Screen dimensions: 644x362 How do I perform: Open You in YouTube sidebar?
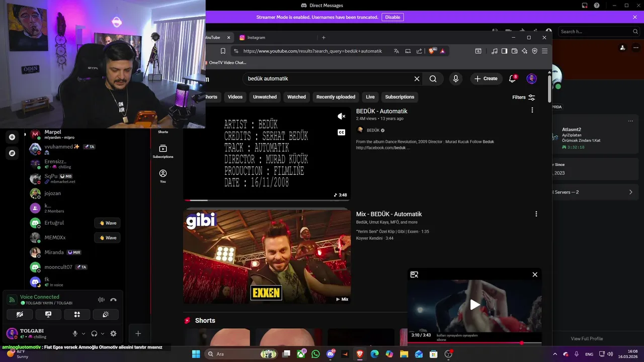pos(163,176)
